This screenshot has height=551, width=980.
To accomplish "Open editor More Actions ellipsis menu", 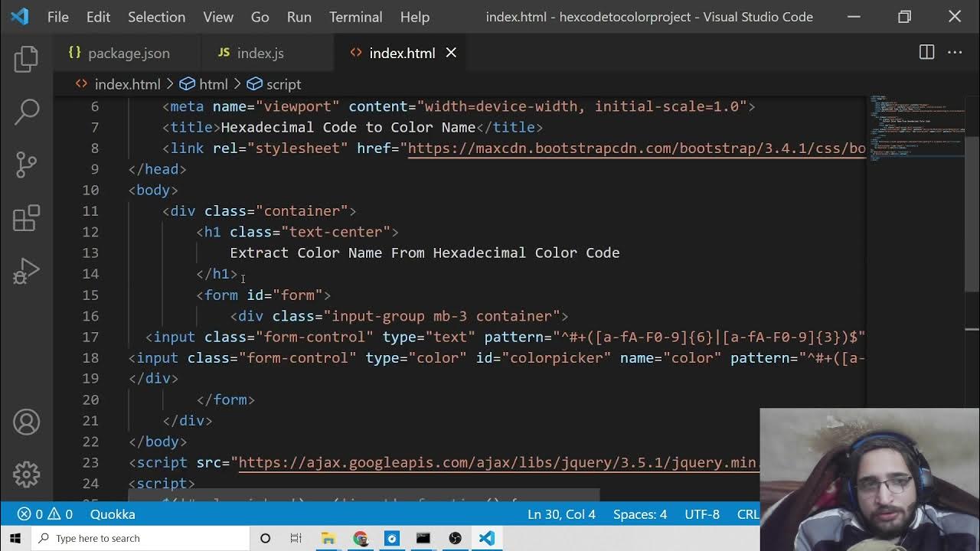I will pyautogui.click(x=955, y=52).
